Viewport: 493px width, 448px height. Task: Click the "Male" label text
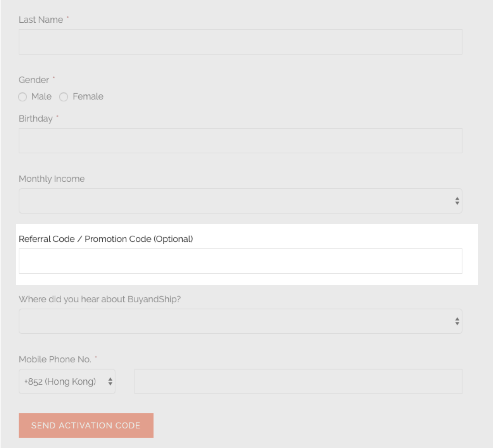click(x=41, y=96)
